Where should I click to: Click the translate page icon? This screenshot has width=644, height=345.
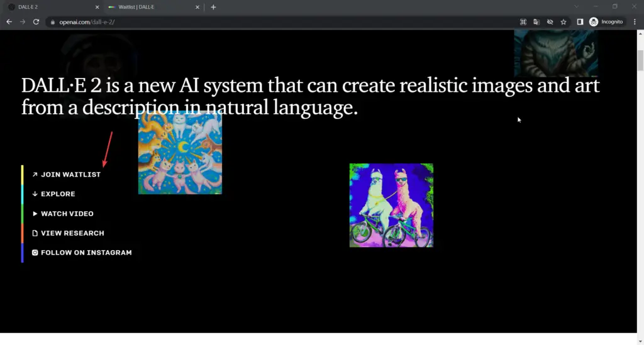click(x=536, y=22)
